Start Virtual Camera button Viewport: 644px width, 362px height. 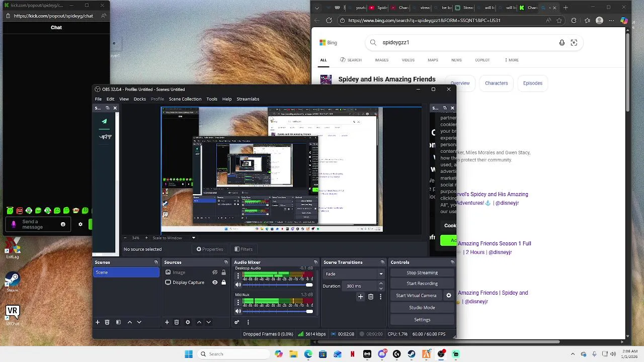[416, 296]
